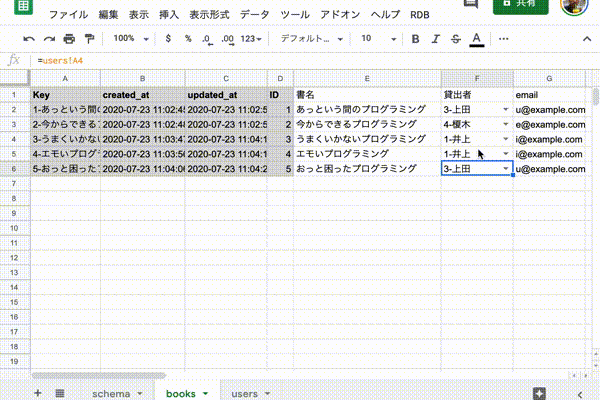Viewport: 600px width, 400px height.
Task: Select column G header
Action: [549, 78]
